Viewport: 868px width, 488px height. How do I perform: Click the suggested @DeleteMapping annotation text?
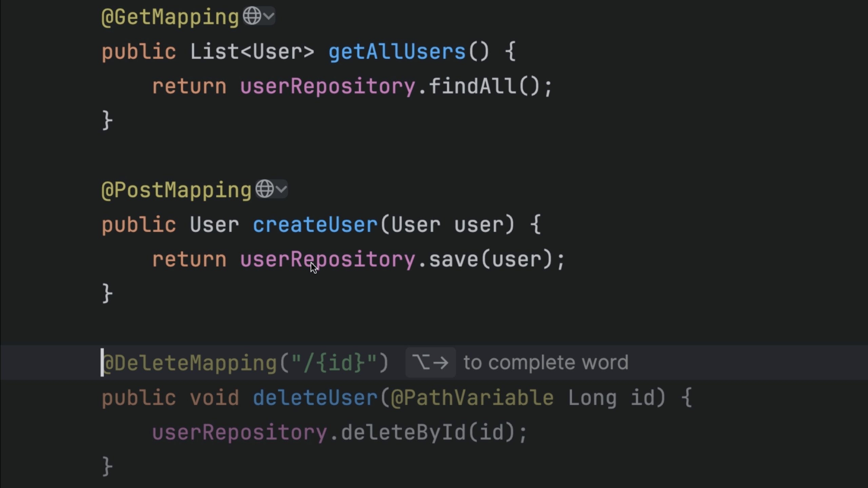(190, 363)
